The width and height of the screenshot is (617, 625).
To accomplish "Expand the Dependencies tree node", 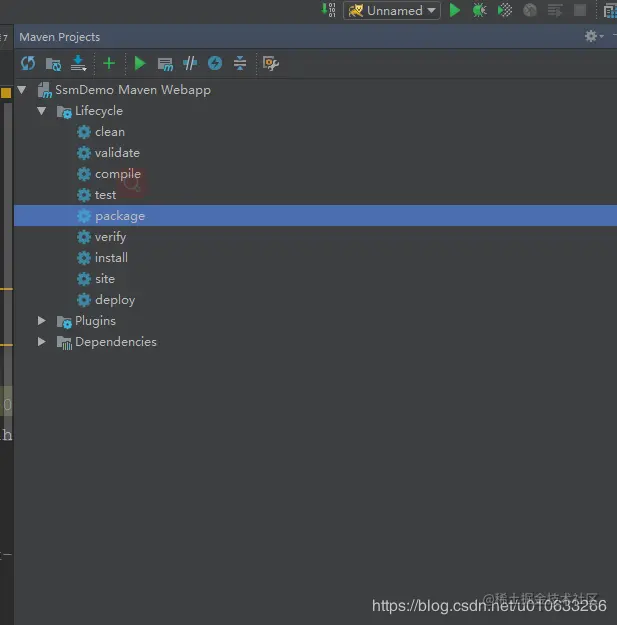I will coord(41,342).
